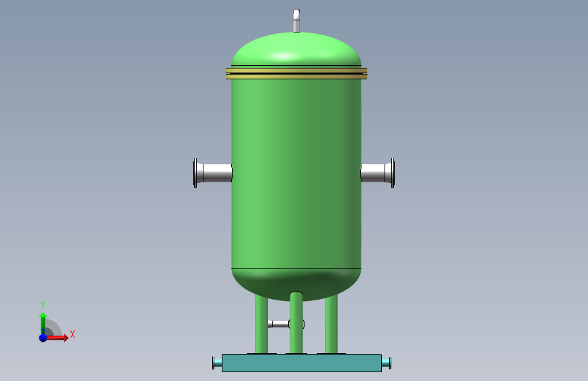Select the right green support leg
This screenshot has height=381, width=588.
331,324
